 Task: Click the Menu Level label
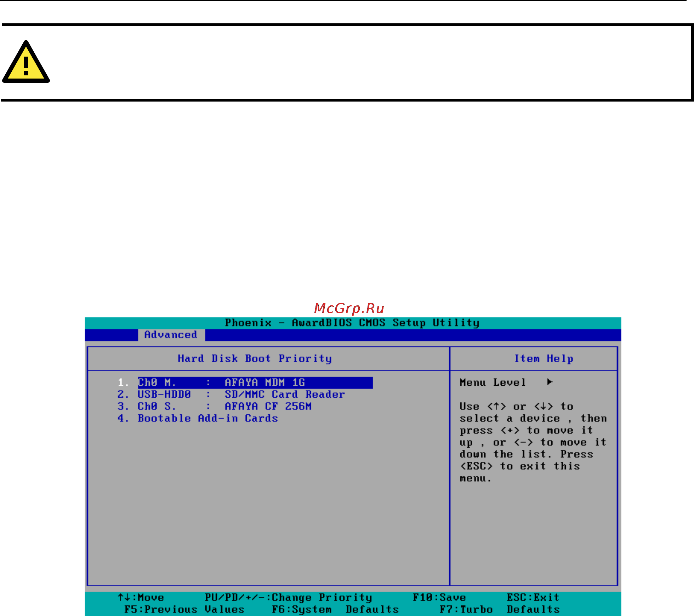tap(493, 382)
